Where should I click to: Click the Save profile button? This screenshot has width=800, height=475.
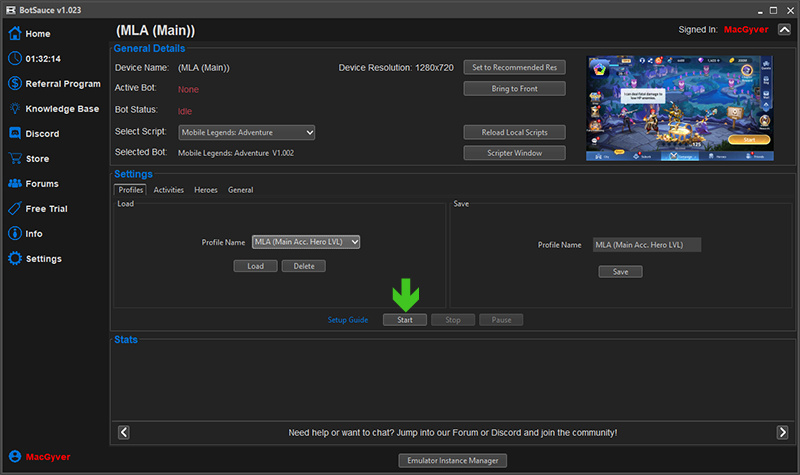pyautogui.click(x=620, y=271)
